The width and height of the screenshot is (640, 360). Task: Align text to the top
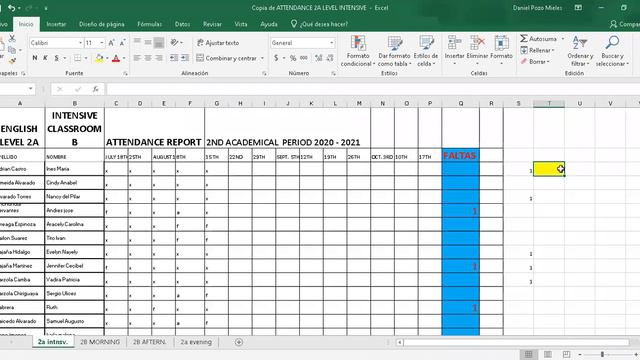click(137, 42)
